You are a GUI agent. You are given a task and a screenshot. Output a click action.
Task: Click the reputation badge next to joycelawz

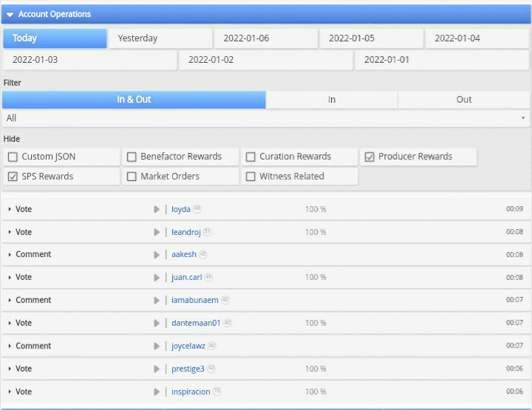[212, 345]
